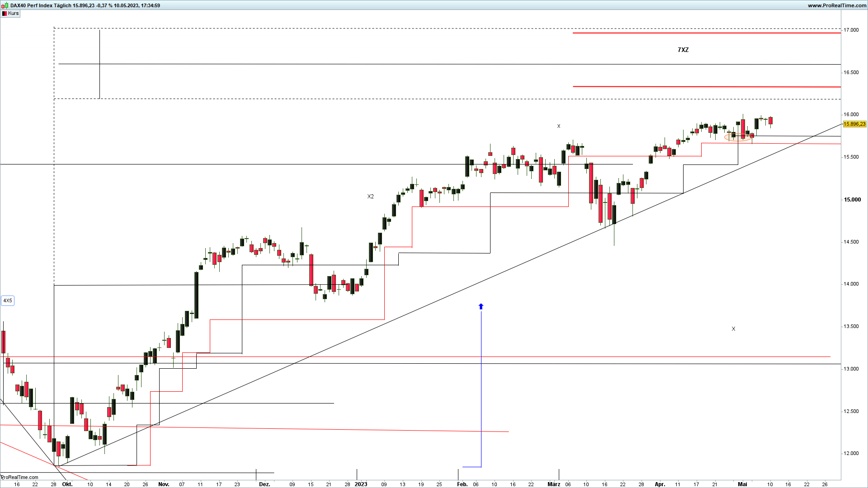Screen dimensions: 868x488
Task: Click the Nov. month label on time axis
Action: (164, 484)
